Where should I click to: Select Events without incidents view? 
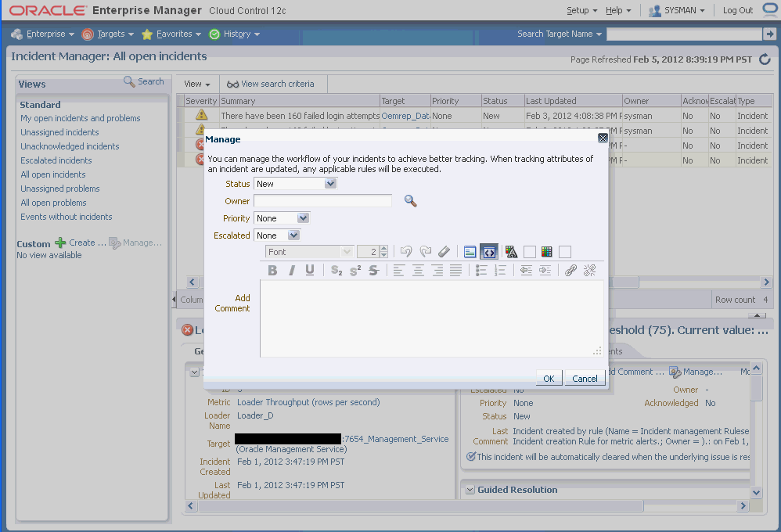click(67, 217)
